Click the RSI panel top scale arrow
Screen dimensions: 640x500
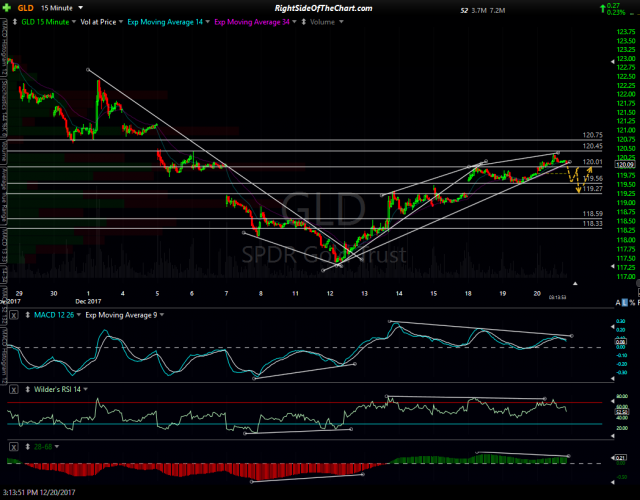(612, 401)
